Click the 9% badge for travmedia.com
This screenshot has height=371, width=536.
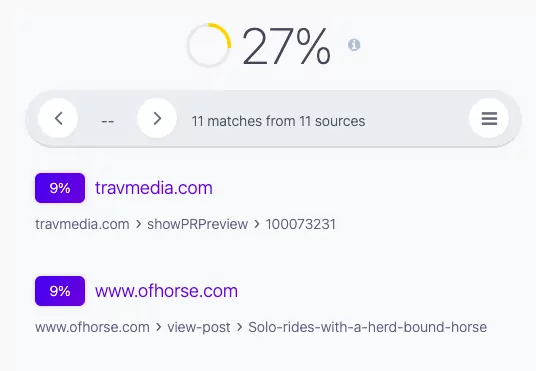click(x=60, y=188)
